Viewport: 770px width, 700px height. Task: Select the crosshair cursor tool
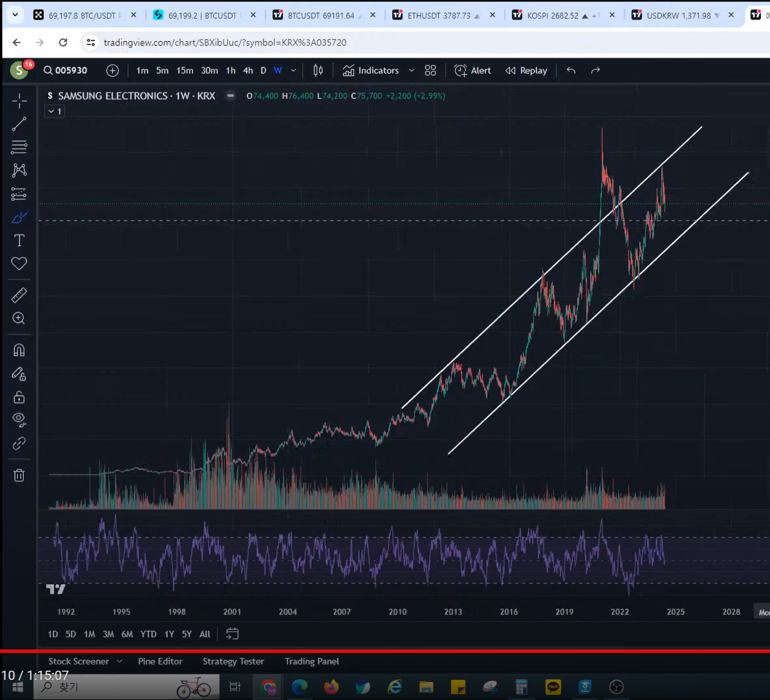coord(19,101)
